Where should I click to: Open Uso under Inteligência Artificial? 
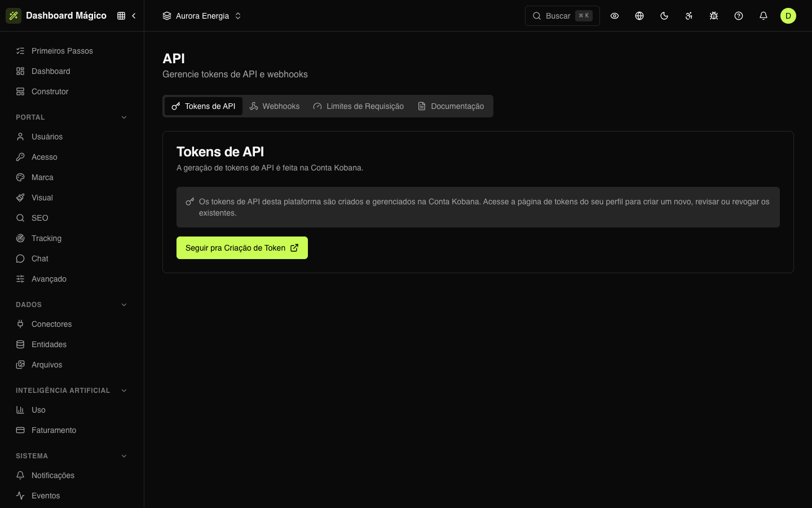point(72,410)
